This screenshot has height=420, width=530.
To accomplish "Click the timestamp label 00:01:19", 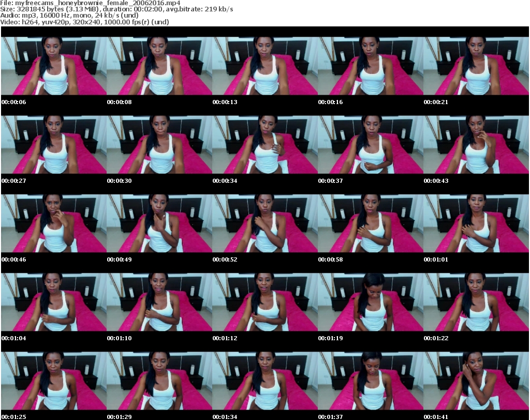I will 330,338.
